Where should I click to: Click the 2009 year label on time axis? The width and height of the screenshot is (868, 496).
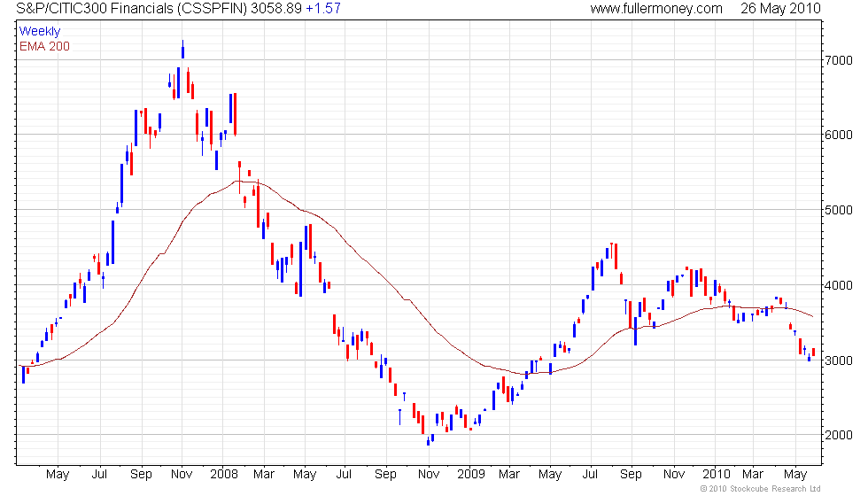(470, 475)
